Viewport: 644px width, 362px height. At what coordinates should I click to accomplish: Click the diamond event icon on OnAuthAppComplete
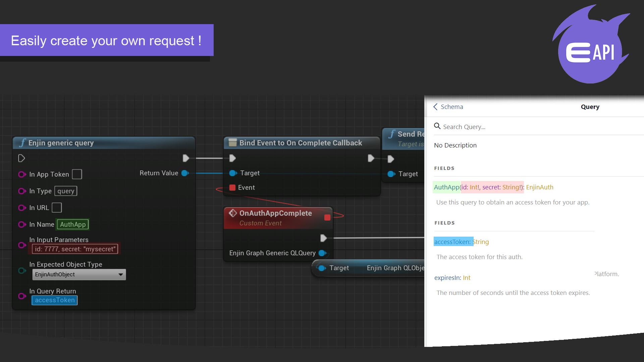pyautogui.click(x=232, y=213)
